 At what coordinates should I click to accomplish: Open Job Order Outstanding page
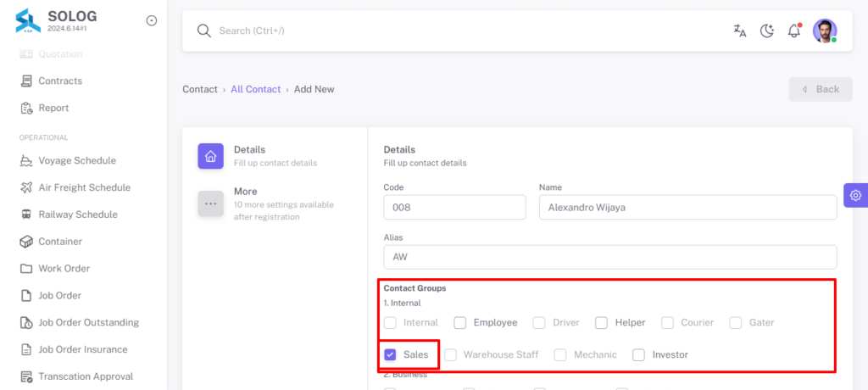click(88, 322)
